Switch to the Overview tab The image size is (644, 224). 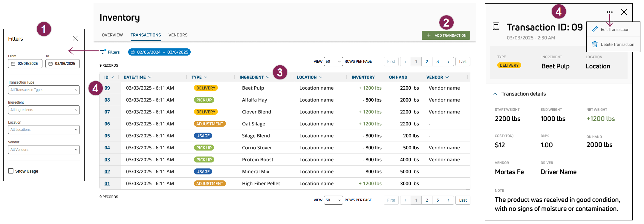coord(112,35)
